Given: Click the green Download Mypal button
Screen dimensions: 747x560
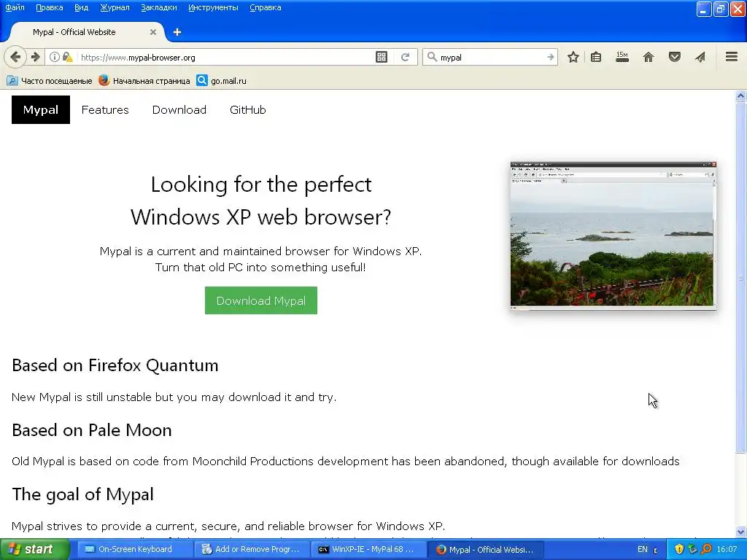Looking at the screenshot, I should click(x=261, y=300).
